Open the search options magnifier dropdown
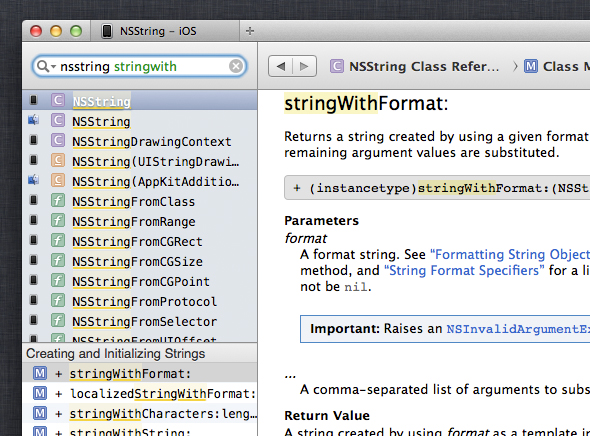The width and height of the screenshot is (590, 436). click(x=46, y=67)
